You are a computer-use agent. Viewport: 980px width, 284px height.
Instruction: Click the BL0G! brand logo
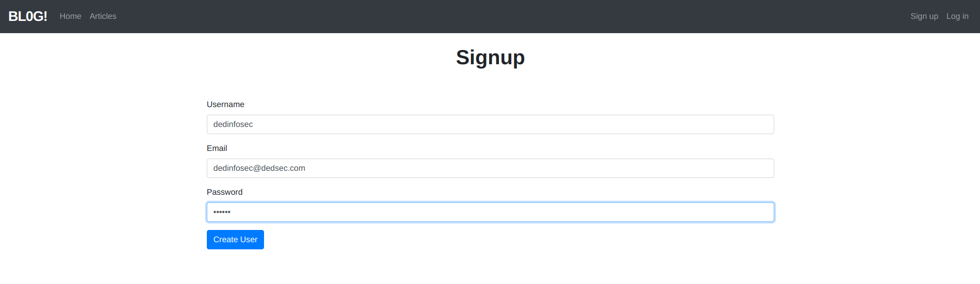click(x=28, y=16)
